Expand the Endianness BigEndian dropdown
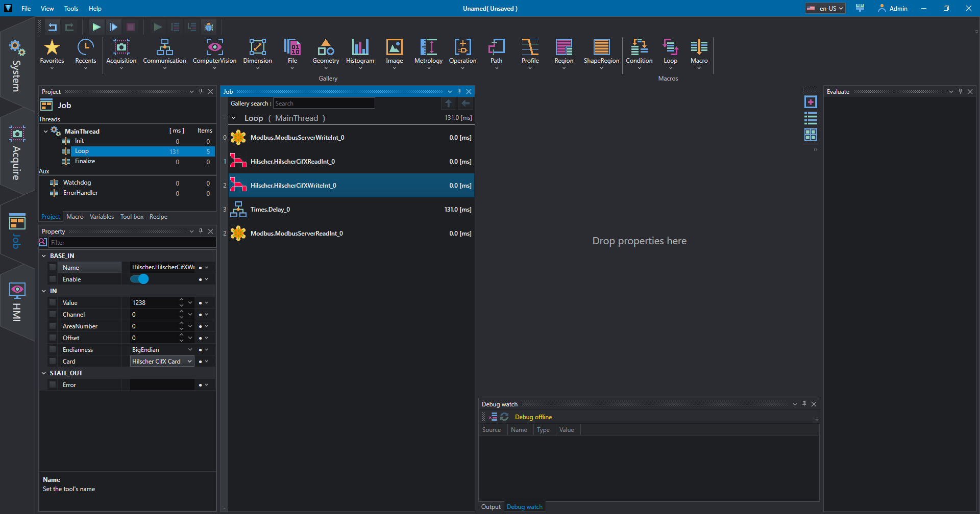Image resolution: width=980 pixels, height=514 pixels. pyautogui.click(x=190, y=350)
